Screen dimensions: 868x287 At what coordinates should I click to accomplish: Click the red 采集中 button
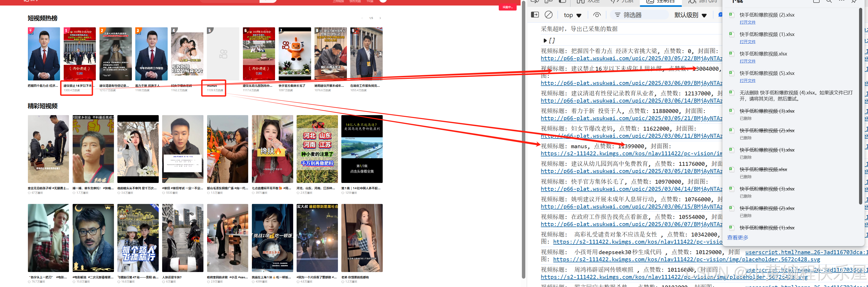click(x=507, y=7)
